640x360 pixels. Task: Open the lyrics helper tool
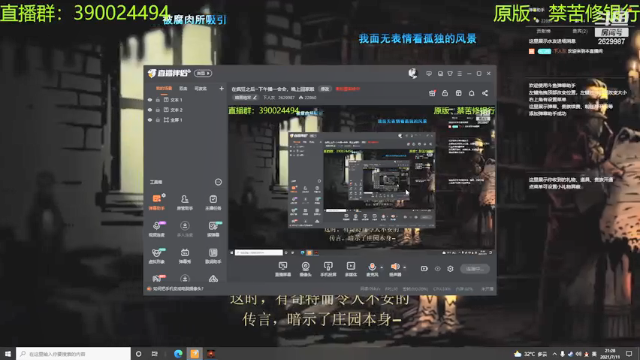coord(213,256)
